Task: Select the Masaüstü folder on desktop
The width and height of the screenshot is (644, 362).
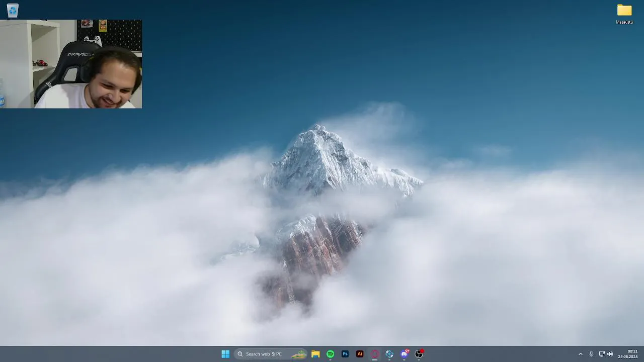Action: pyautogui.click(x=624, y=14)
